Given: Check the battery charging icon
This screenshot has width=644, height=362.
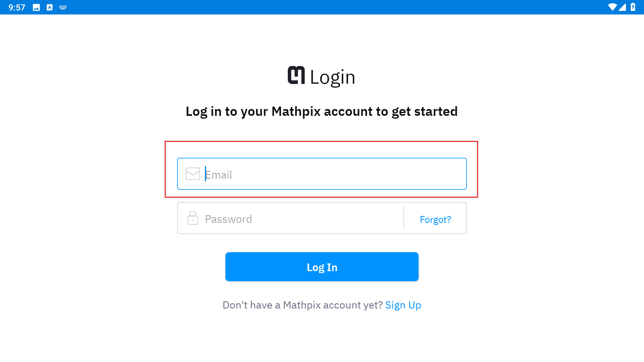Looking at the screenshot, I should coord(633,7).
